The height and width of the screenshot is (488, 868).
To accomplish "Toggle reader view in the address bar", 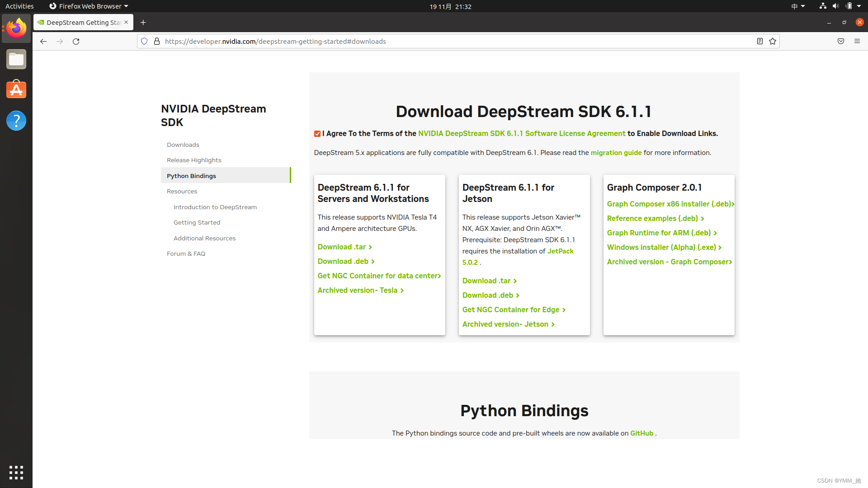I will [760, 41].
